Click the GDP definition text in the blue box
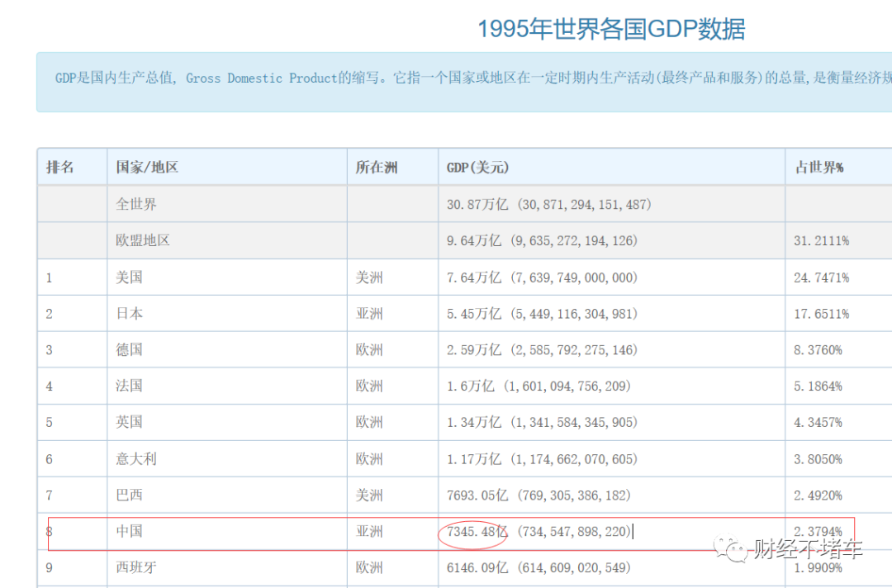 point(473,78)
